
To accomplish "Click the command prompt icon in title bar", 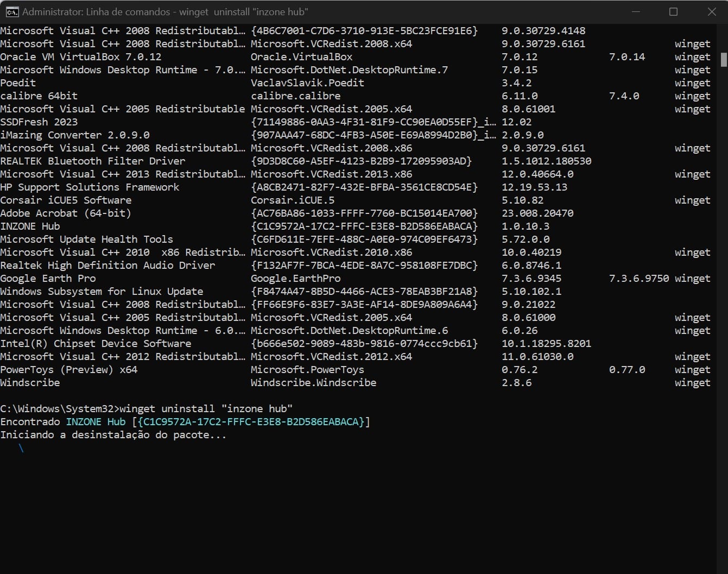I will 11,11.
